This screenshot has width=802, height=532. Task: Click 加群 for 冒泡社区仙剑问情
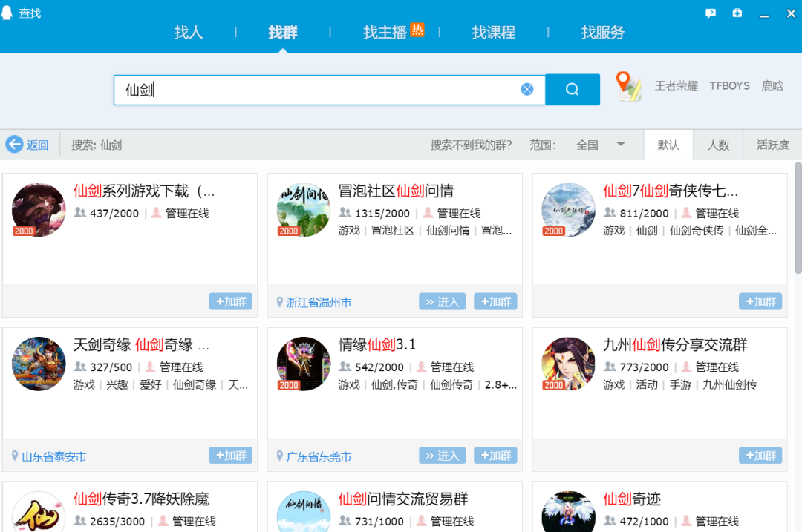point(495,301)
